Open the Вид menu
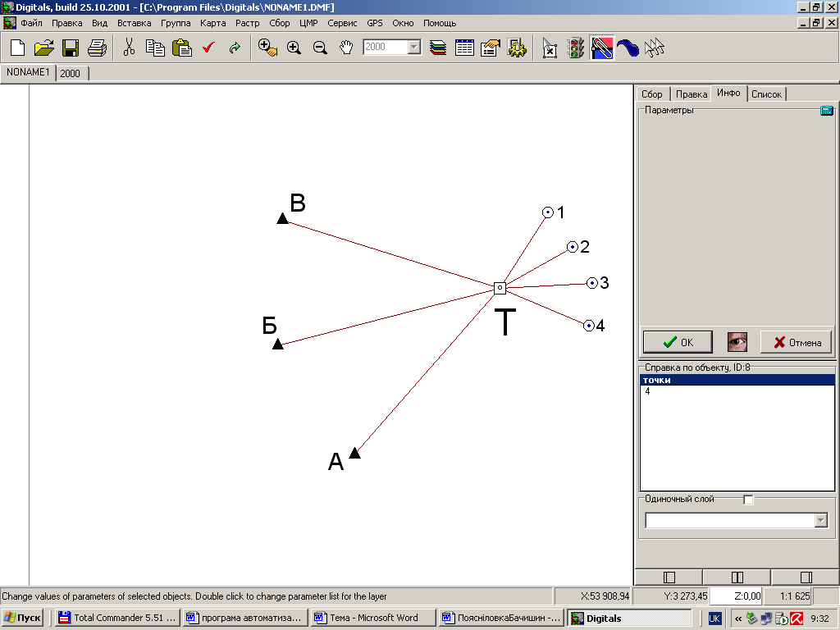840x630 pixels. pyautogui.click(x=99, y=23)
